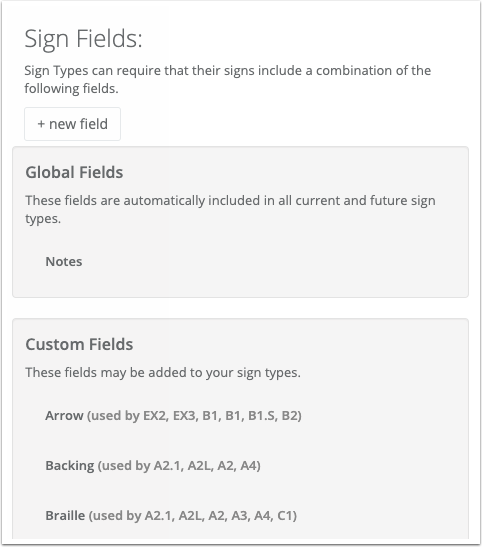482x547 pixels.
Task: Select EX3 in Arrow's used-by list
Action: (184, 415)
